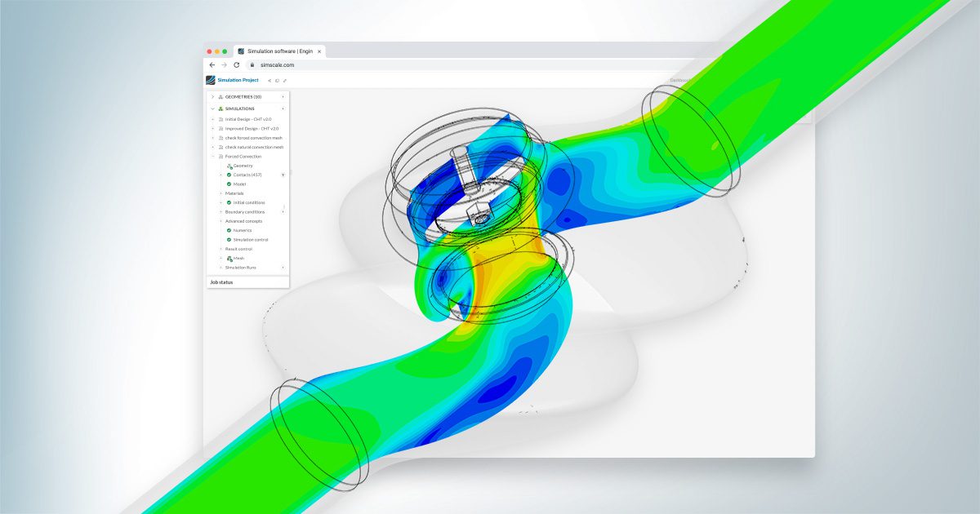This screenshot has width=980, height=514.
Task: Reload the page with the refresh icon
Action: coord(237,64)
